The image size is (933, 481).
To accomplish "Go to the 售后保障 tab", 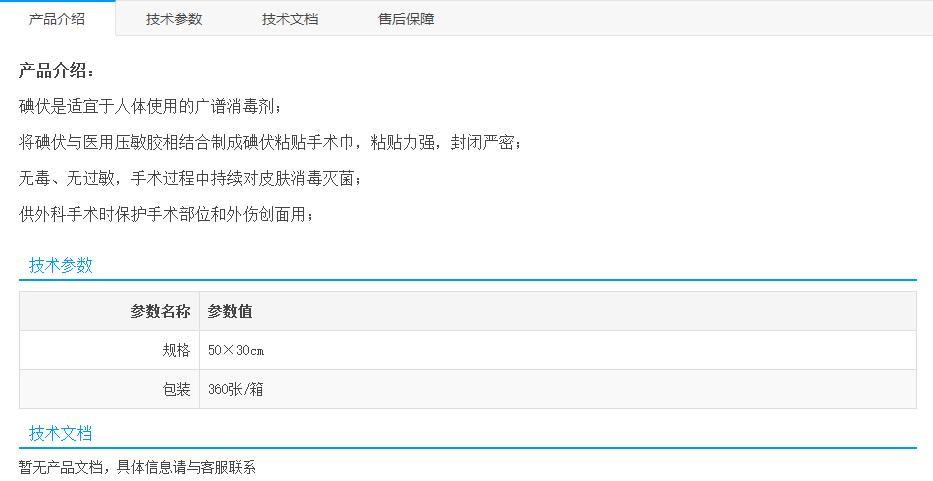I will [x=406, y=19].
